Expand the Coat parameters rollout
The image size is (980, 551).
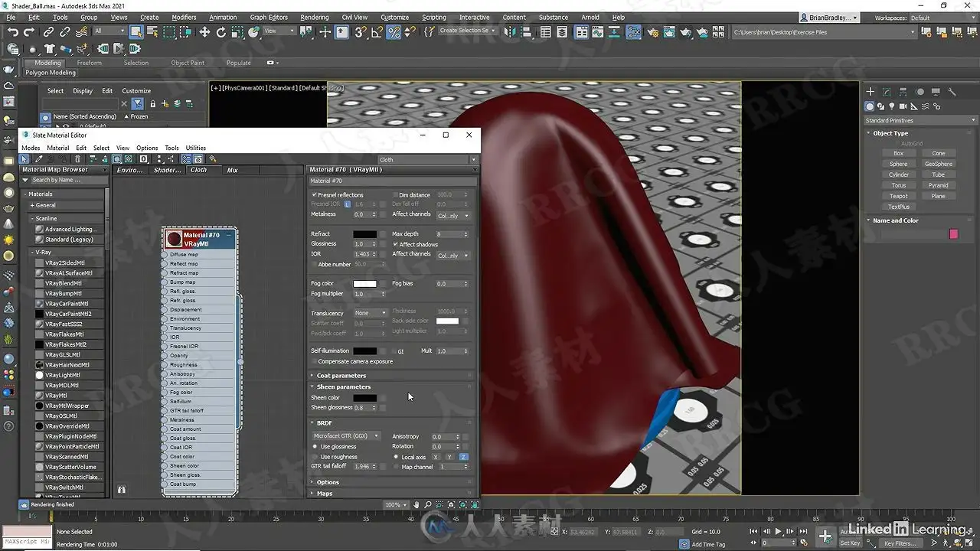tap(341, 376)
